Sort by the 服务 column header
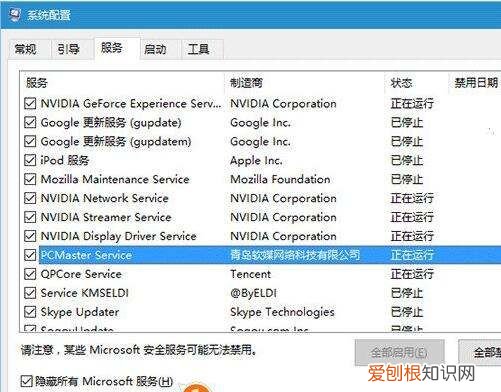 coord(122,83)
